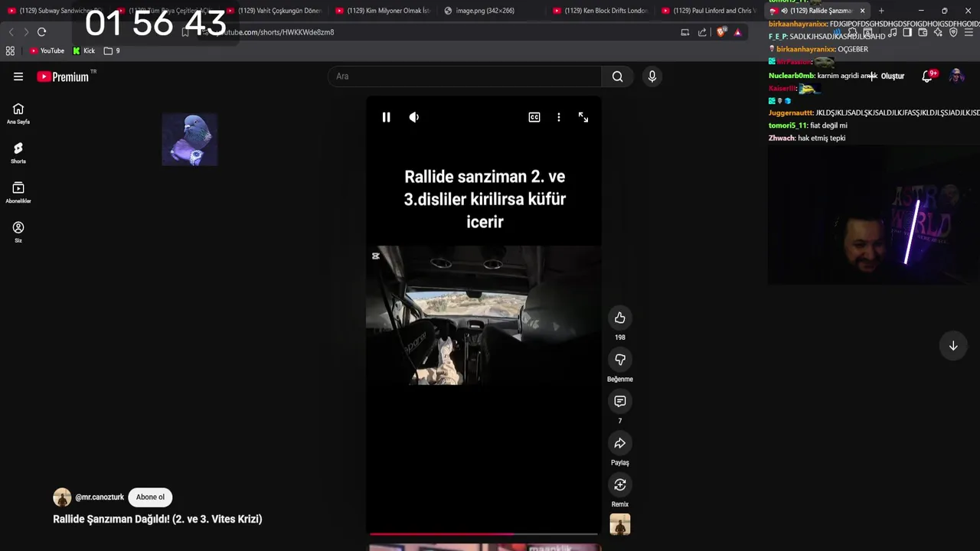This screenshot has width=980, height=551.
Task: Open Abonelikler in the sidebar
Action: [x=18, y=192]
